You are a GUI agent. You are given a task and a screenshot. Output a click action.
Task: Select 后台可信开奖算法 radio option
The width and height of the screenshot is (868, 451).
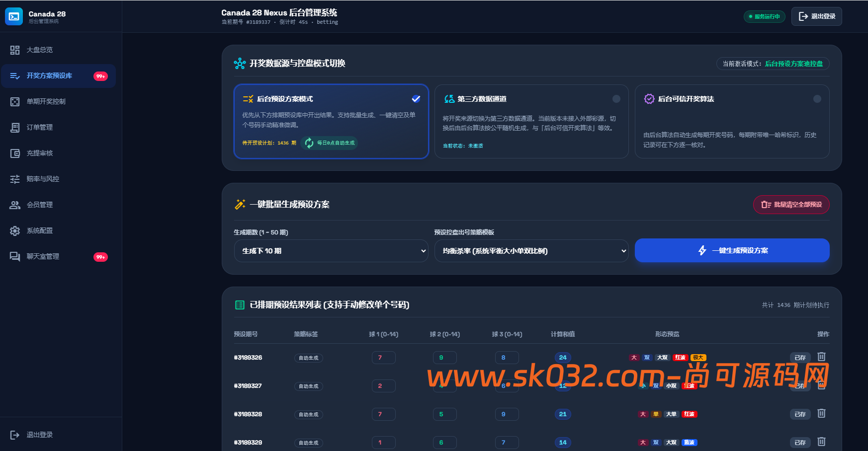[817, 99]
